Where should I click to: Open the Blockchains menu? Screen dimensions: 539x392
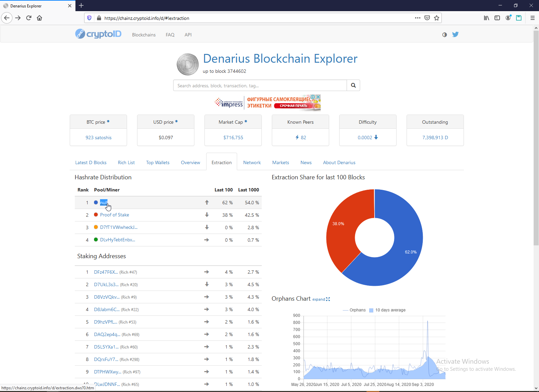pyautogui.click(x=144, y=35)
